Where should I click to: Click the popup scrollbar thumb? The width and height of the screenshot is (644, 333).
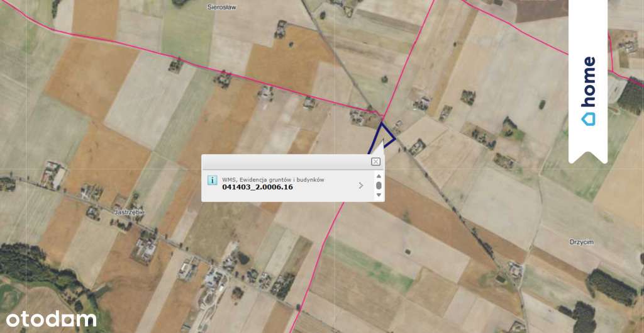click(x=379, y=186)
